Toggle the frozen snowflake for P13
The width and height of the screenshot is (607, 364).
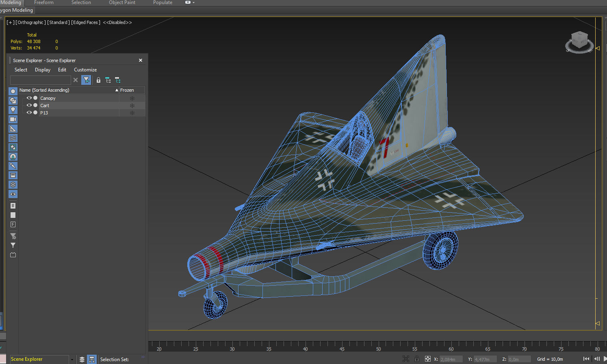tap(132, 113)
